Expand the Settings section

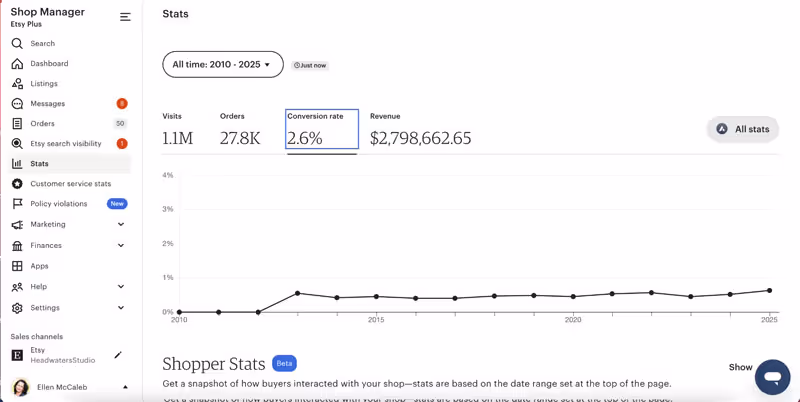[x=121, y=308]
